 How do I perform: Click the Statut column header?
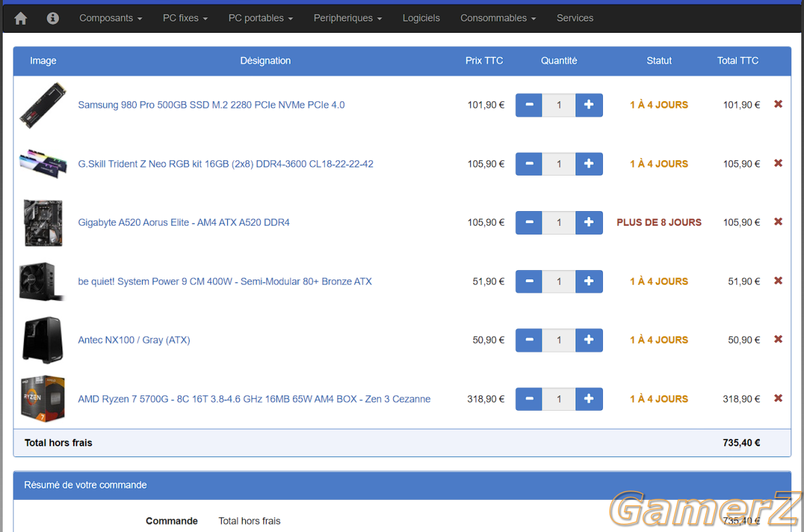click(659, 60)
